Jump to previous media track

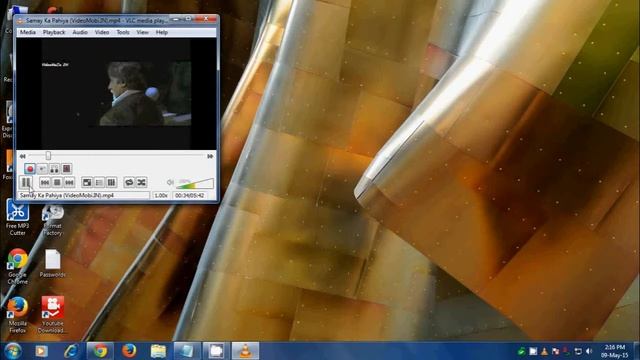point(45,182)
